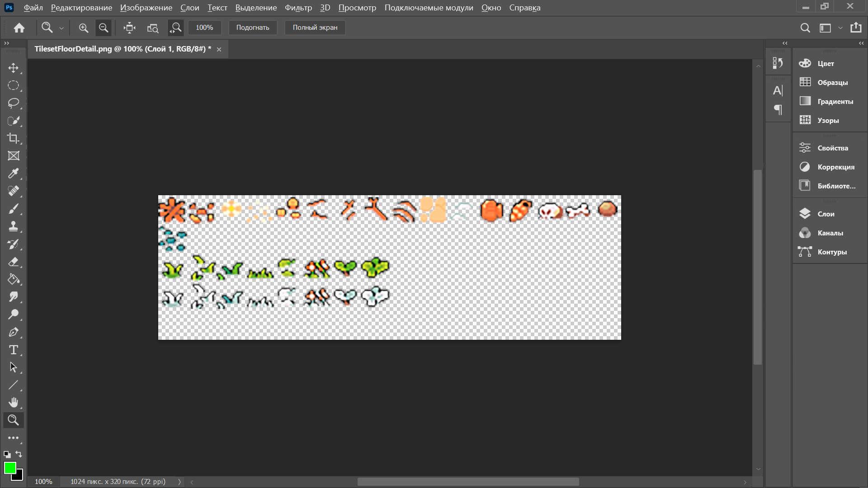Image resolution: width=868 pixels, height=488 pixels.
Task: Open the status bar info arrow menu
Action: [x=179, y=482]
